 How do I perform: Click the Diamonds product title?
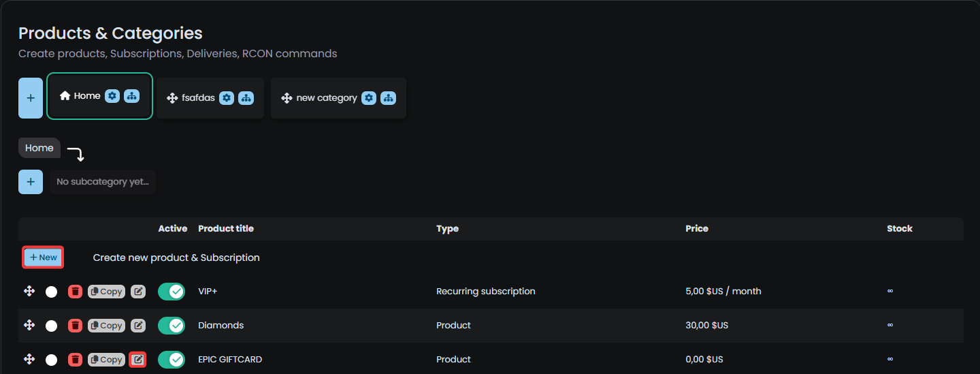coord(221,326)
